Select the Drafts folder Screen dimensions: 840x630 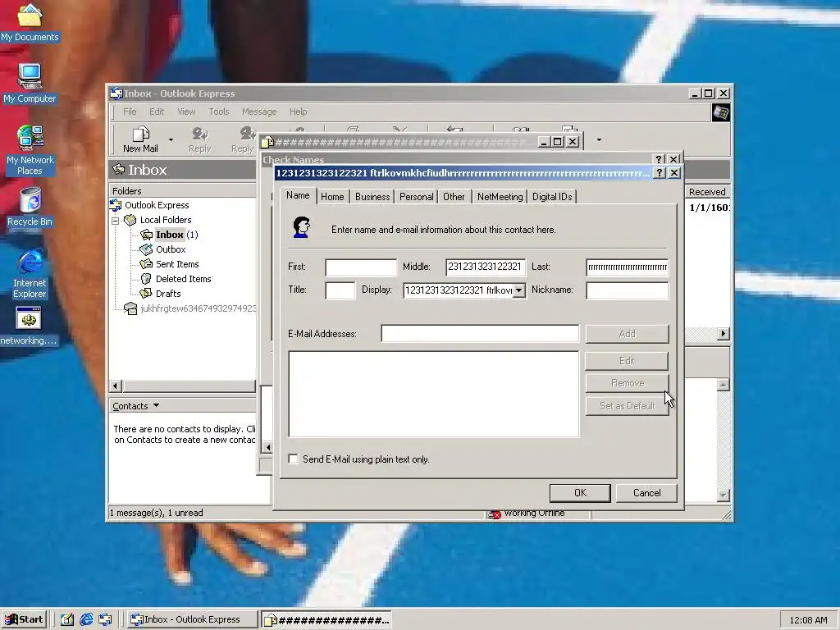tap(160, 294)
